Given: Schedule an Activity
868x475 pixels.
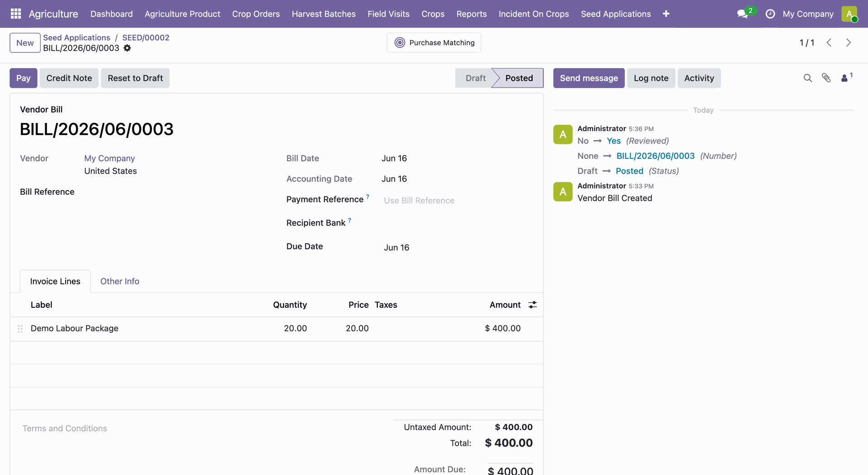Looking at the screenshot, I should click(x=699, y=78).
